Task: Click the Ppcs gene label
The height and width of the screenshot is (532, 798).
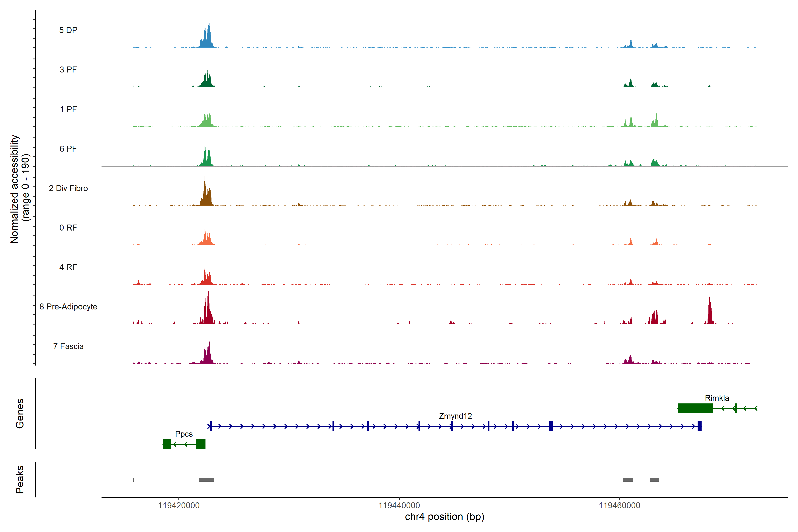Action: [184, 434]
